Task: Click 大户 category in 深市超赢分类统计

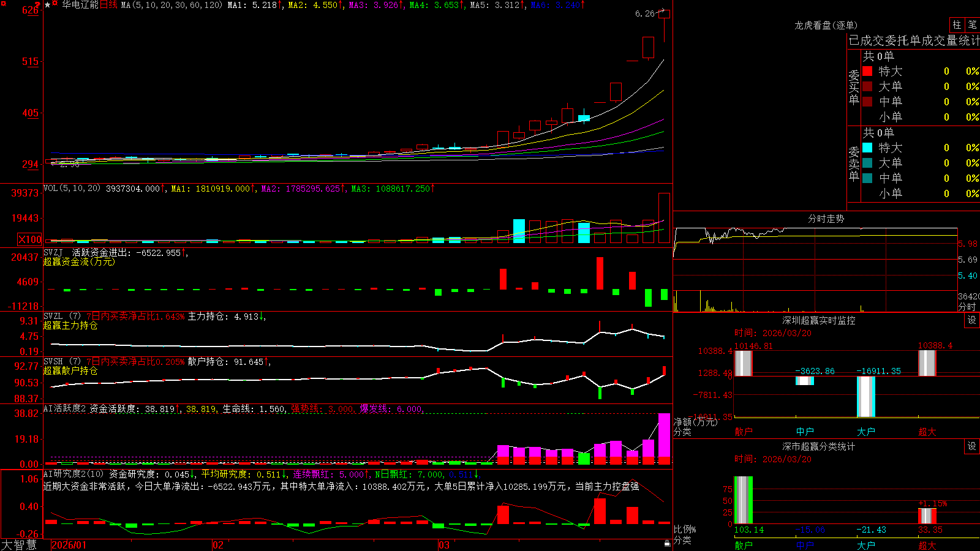Action: [866, 545]
